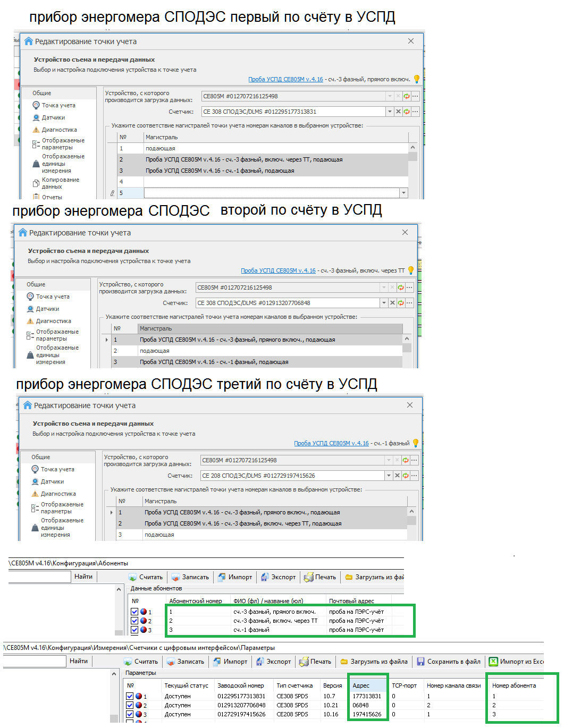Toggle checkbox for meter 012913207706848 in Параметры
This screenshot has width=564, height=728.
(x=130, y=705)
